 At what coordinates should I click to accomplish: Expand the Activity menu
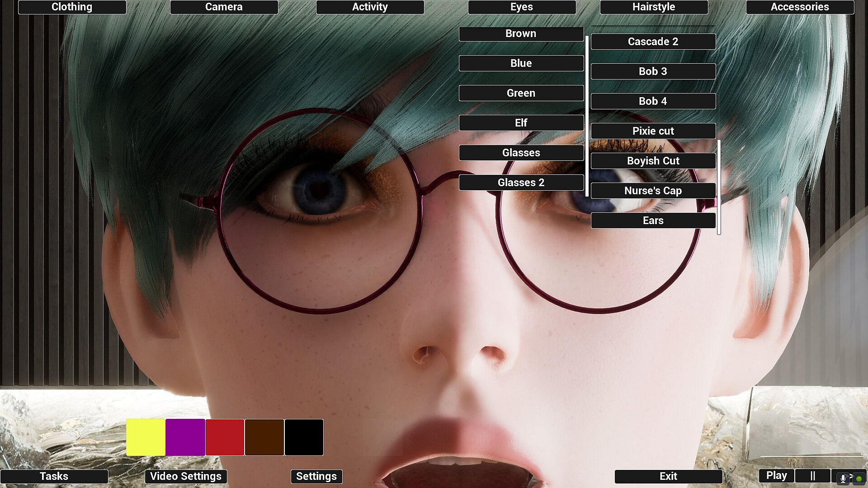[x=369, y=7]
